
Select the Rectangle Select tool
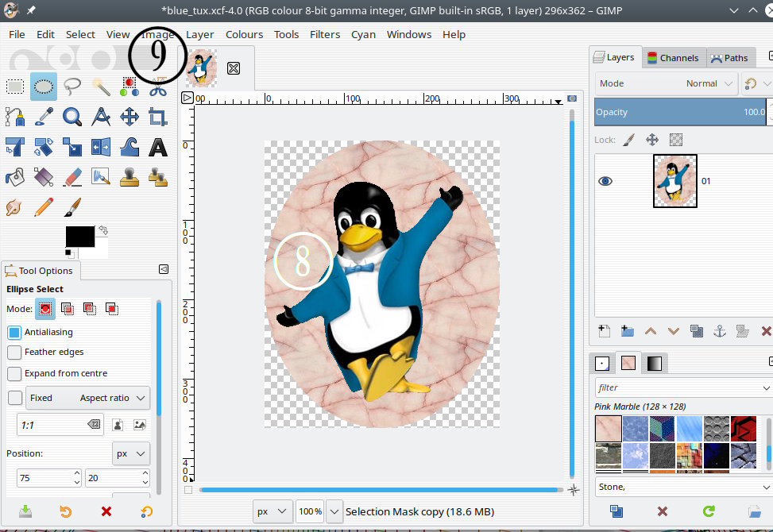(x=15, y=87)
